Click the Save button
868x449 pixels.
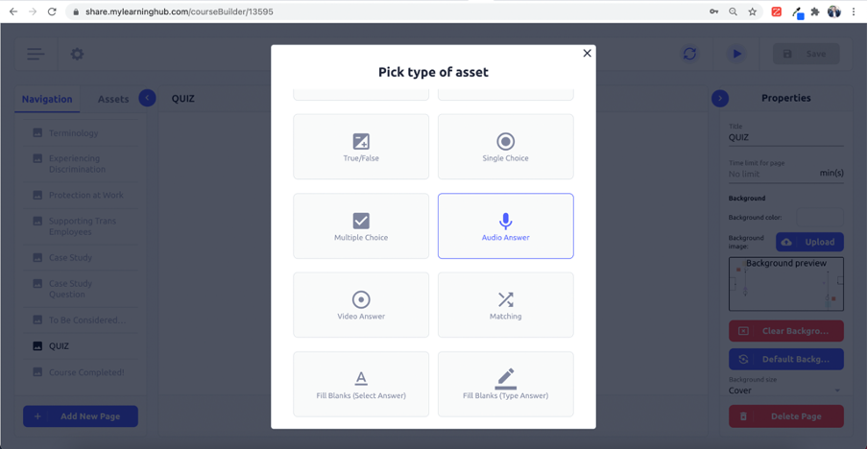(807, 54)
